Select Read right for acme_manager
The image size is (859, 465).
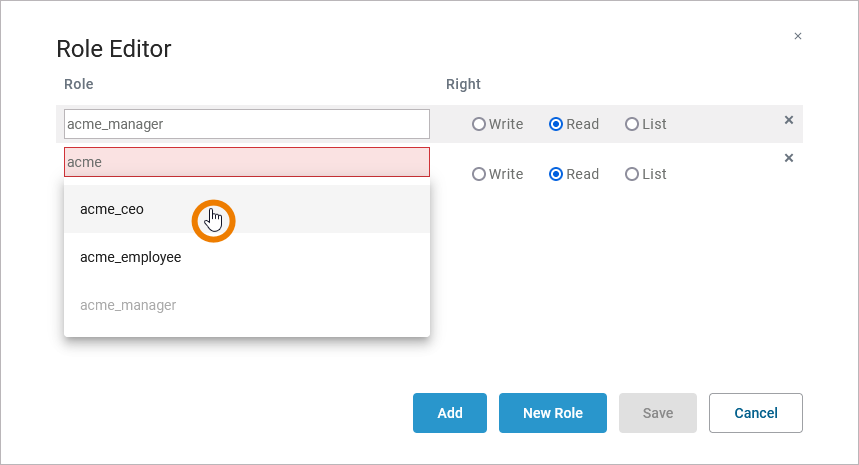[556, 124]
